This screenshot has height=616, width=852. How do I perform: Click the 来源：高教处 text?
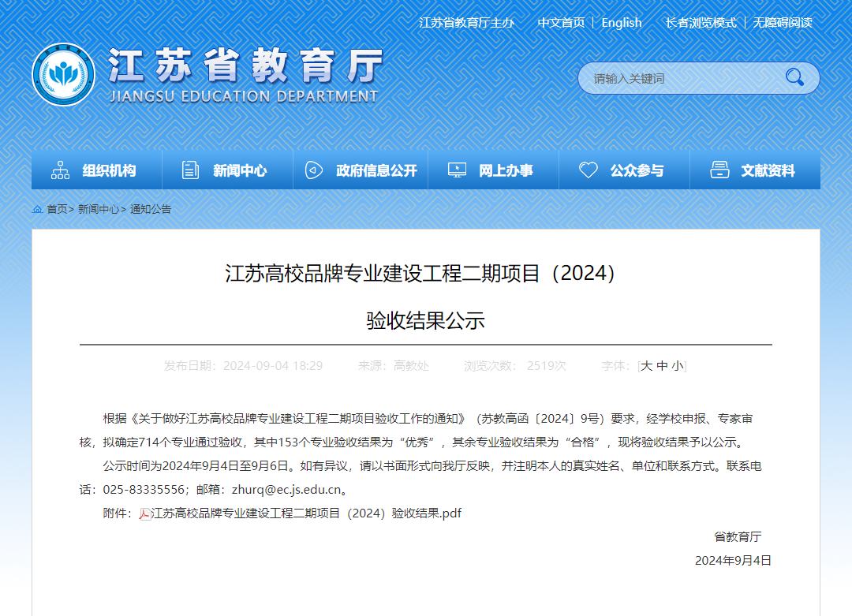pos(394,366)
